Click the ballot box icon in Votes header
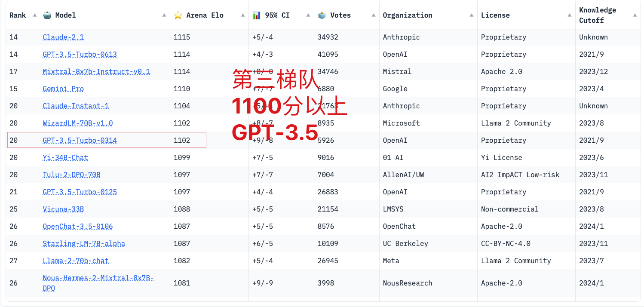The height and width of the screenshot is (307, 644). pos(322,15)
